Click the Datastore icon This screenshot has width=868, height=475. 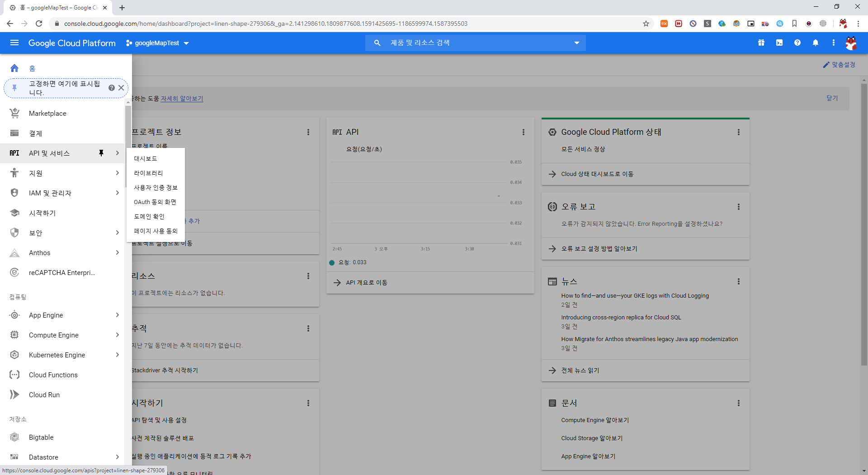[x=14, y=457]
